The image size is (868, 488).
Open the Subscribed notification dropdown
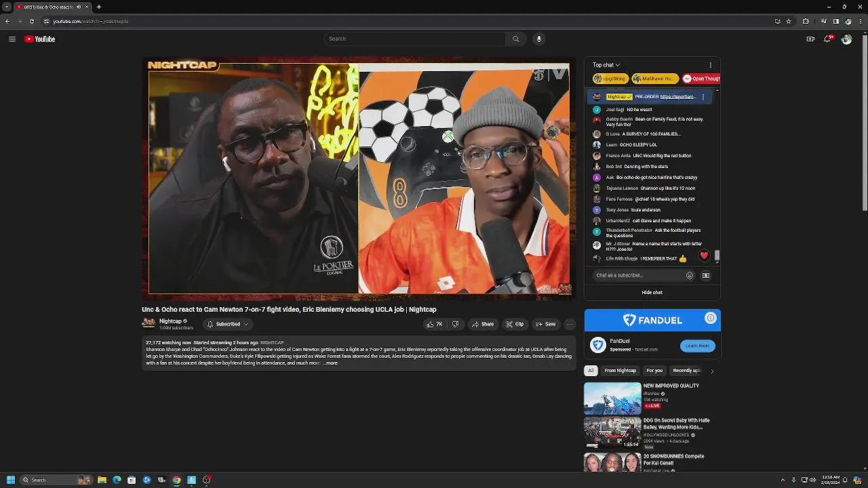tap(228, 324)
